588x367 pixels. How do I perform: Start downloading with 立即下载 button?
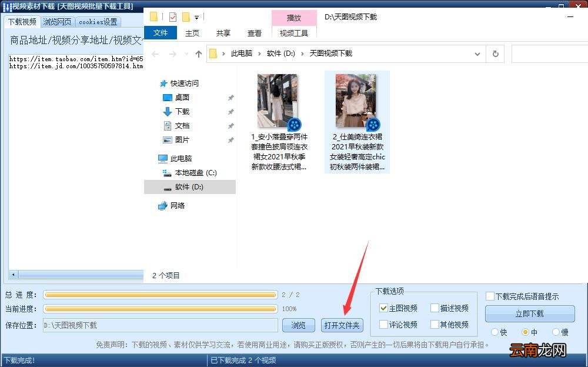click(x=530, y=313)
